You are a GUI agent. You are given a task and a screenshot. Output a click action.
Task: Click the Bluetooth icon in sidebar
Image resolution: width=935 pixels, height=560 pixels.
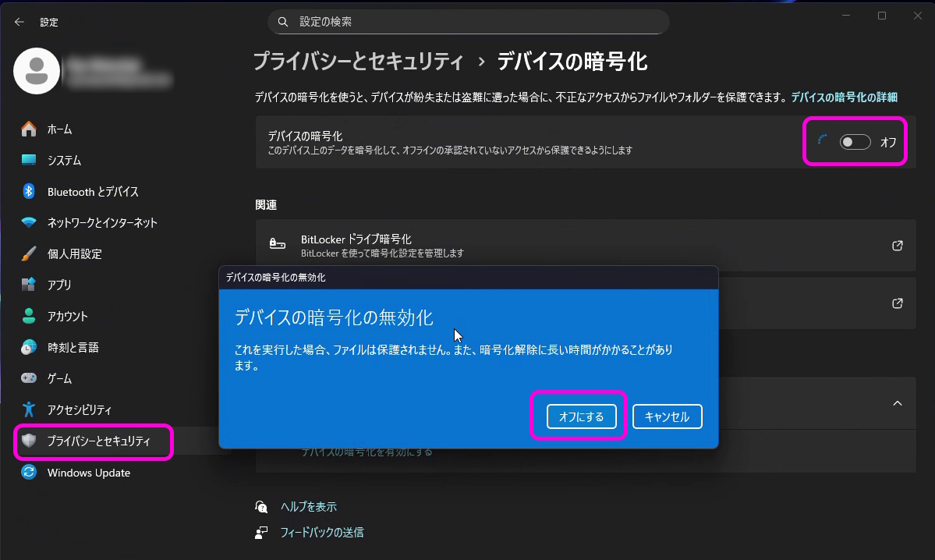[x=29, y=191]
